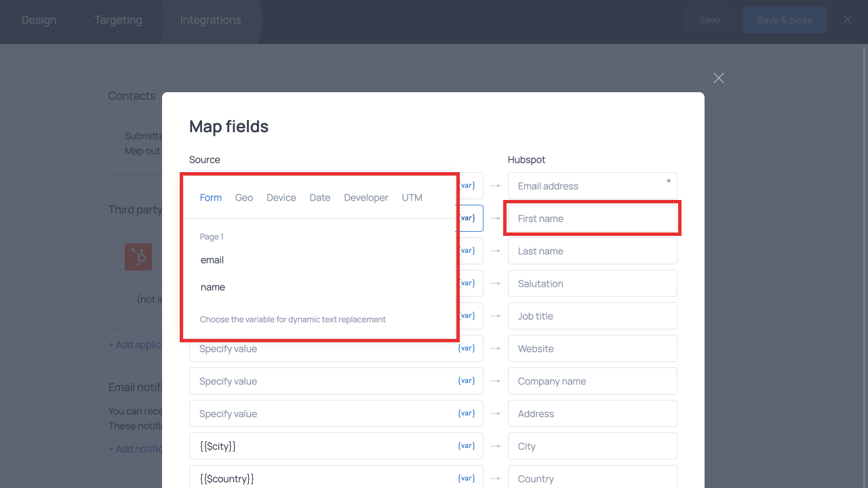
Task: Switch to the Geo variable tab
Action: 244,198
